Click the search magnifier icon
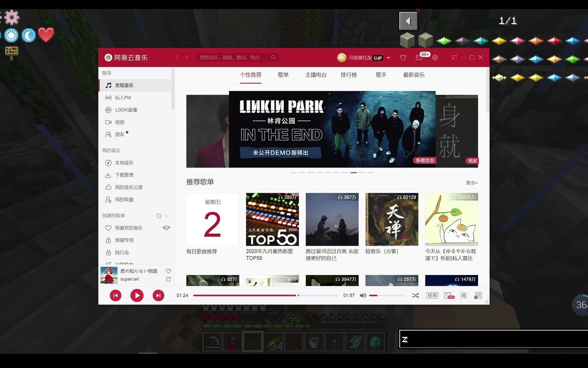 273,57
